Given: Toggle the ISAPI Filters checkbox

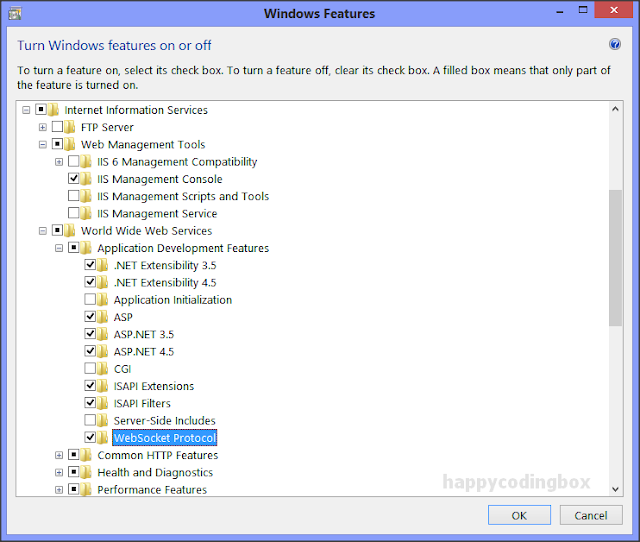Looking at the screenshot, I should click(90, 403).
